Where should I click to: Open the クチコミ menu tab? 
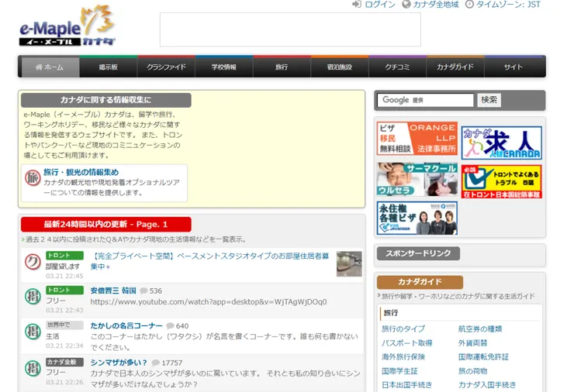coord(398,67)
